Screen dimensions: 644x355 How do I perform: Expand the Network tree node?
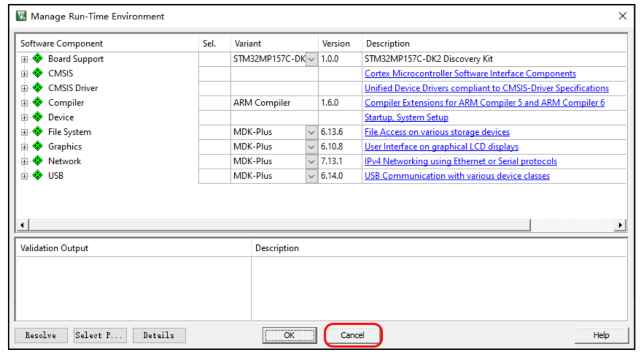[x=24, y=161]
